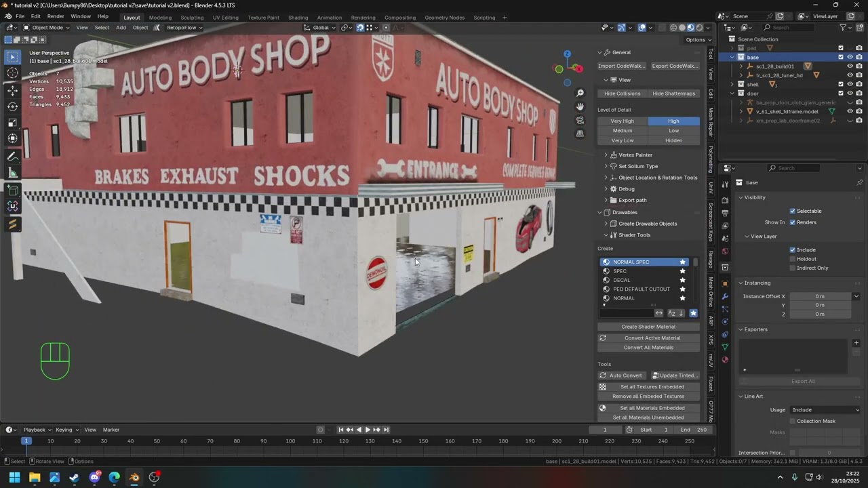Open the Material properties tab icon
868x488 pixels.
click(x=725, y=360)
